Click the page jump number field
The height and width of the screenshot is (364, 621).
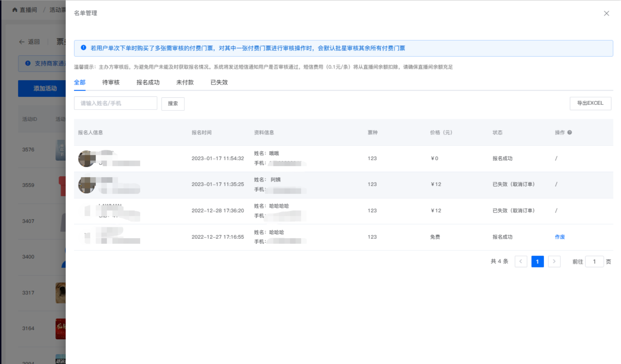click(x=594, y=261)
